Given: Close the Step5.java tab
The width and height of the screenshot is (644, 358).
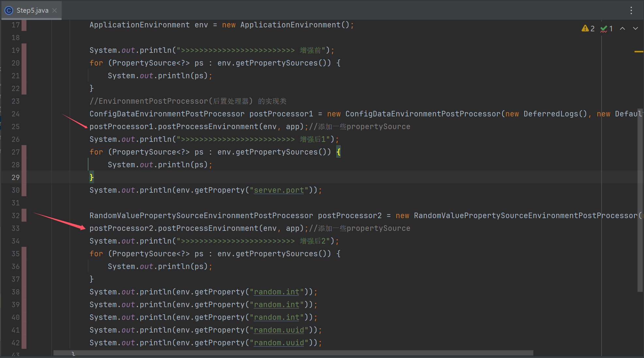Looking at the screenshot, I should coord(55,10).
